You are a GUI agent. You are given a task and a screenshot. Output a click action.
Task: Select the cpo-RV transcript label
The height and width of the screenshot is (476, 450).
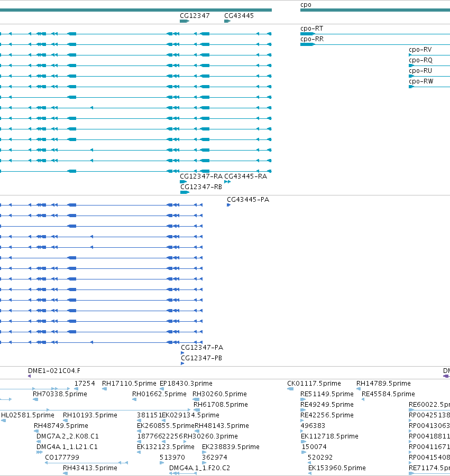pyautogui.click(x=420, y=50)
